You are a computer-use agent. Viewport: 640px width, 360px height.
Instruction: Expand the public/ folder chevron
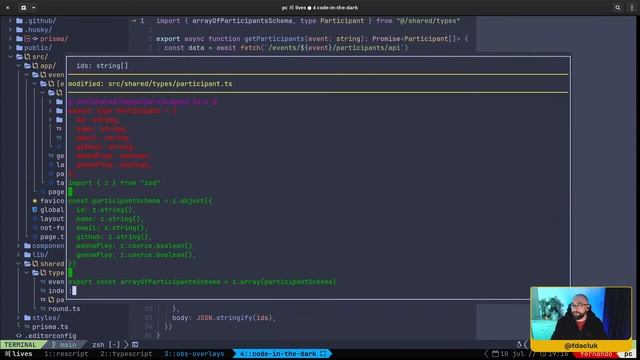click(x=10, y=48)
